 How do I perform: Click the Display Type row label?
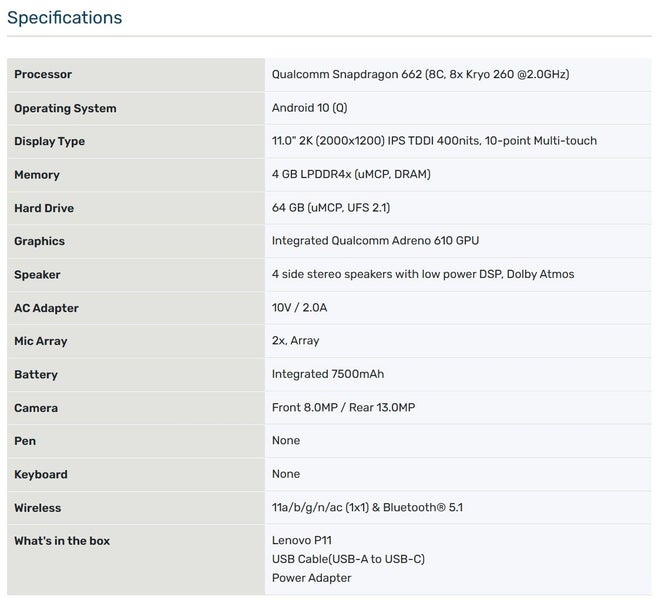[49, 141]
